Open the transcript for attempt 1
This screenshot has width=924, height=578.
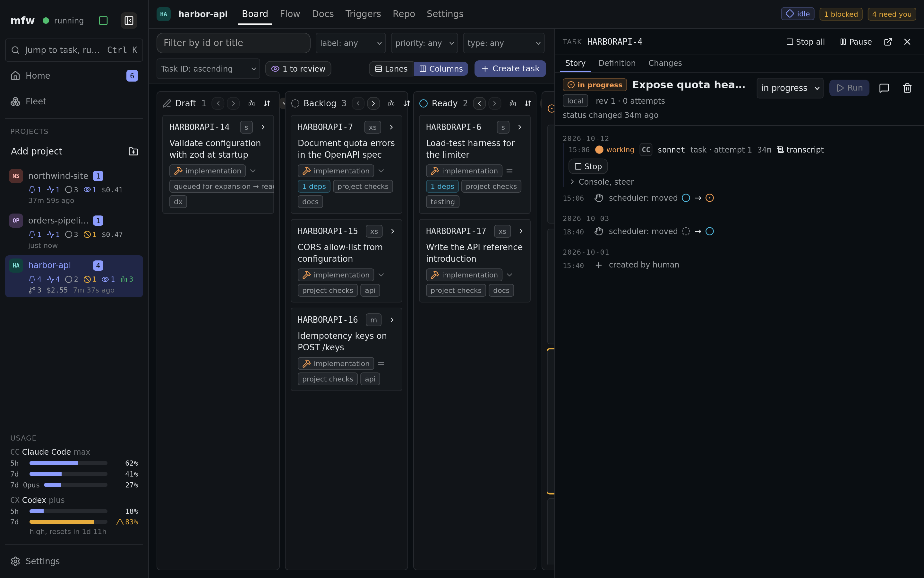click(800, 150)
